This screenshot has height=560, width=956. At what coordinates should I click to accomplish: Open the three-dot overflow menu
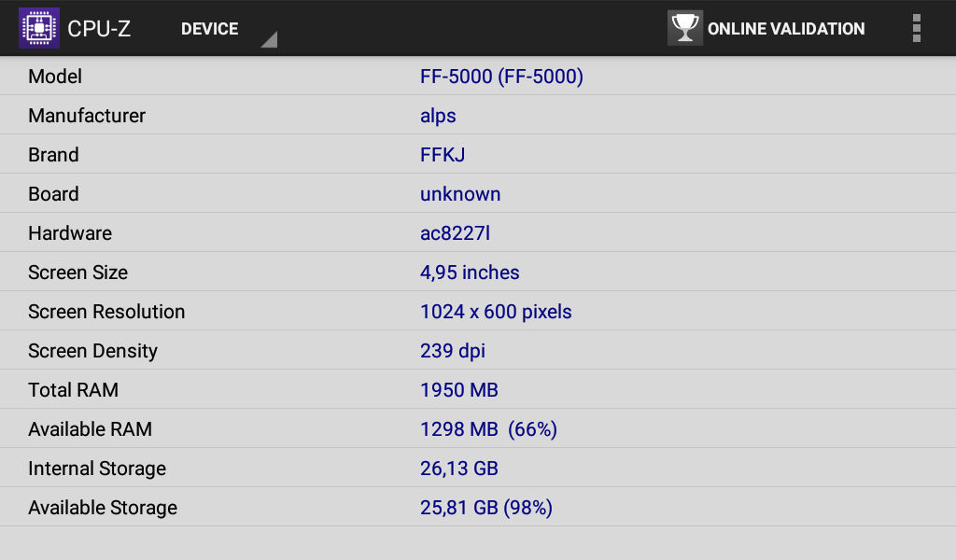(x=917, y=28)
